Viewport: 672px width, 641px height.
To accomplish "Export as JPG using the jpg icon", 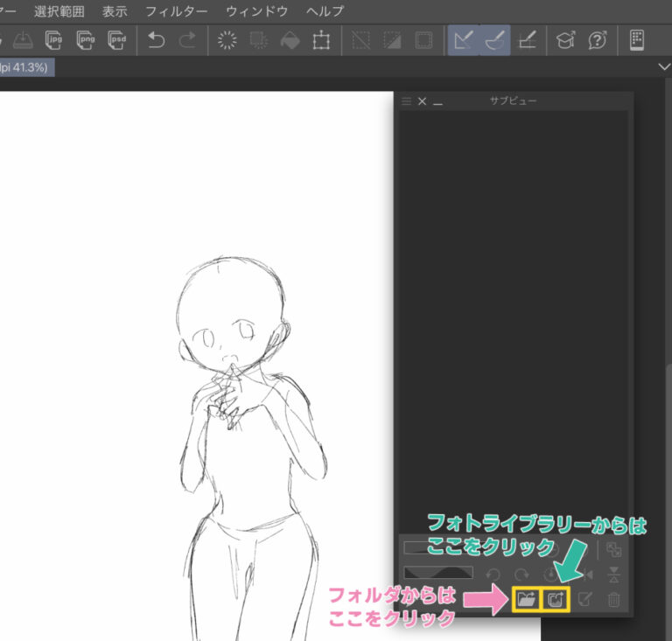I will tap(54, 40).
